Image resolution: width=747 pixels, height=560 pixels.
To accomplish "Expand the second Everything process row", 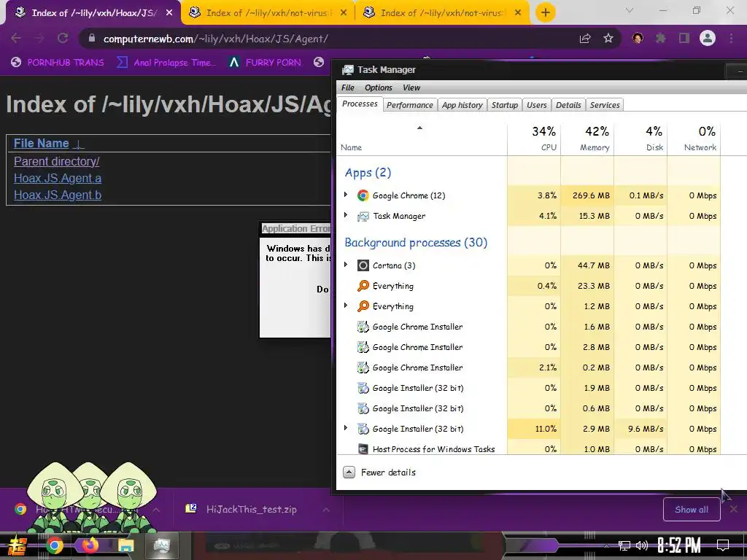I will pos(346,306).
